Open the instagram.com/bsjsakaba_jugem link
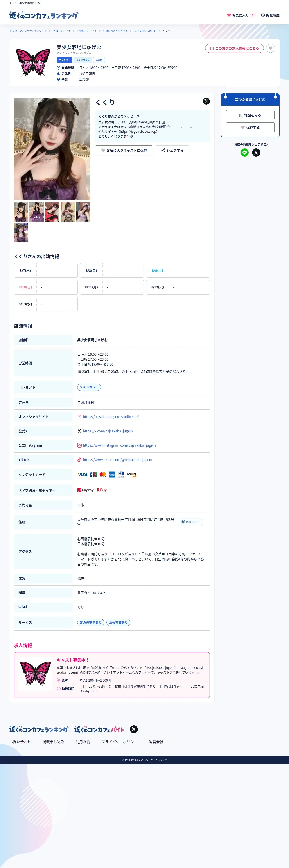The width and height of the screenshot is (289, 868). pos(119,445)
